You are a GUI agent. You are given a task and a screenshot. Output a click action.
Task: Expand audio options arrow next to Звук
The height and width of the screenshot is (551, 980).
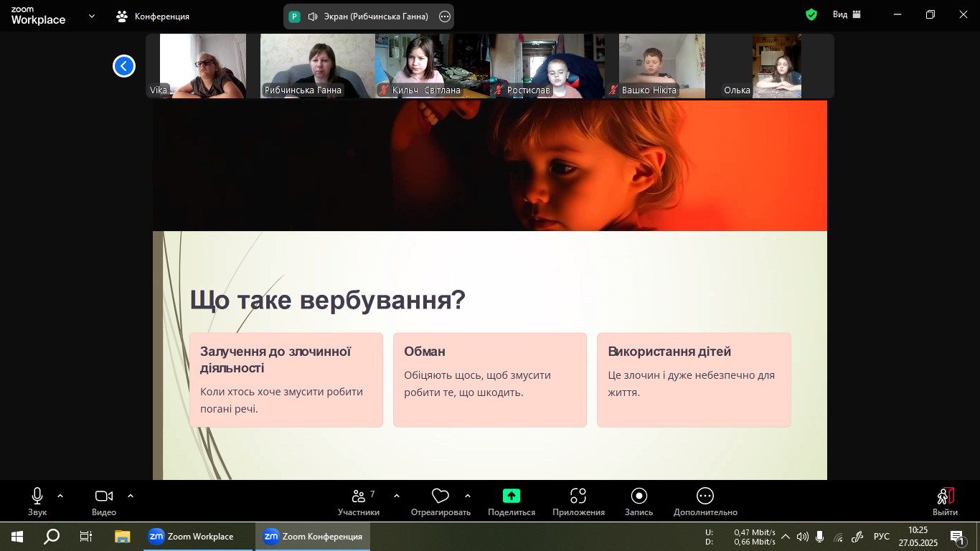pos(60,496)
